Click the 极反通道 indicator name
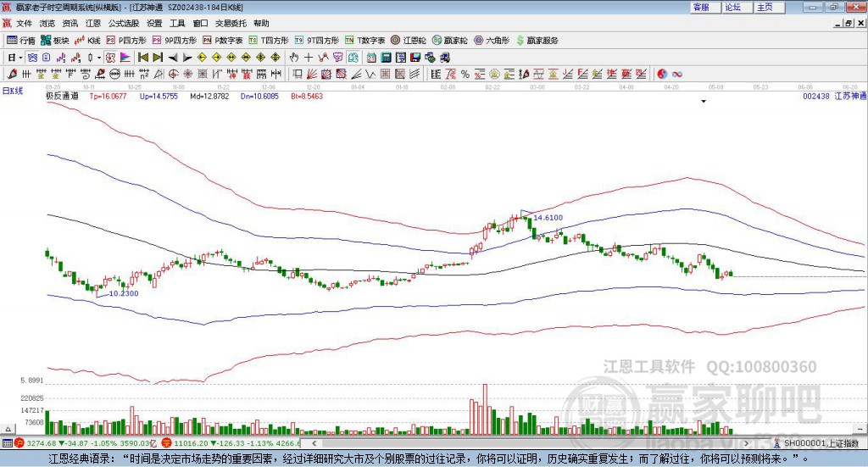 pos(62,97)
